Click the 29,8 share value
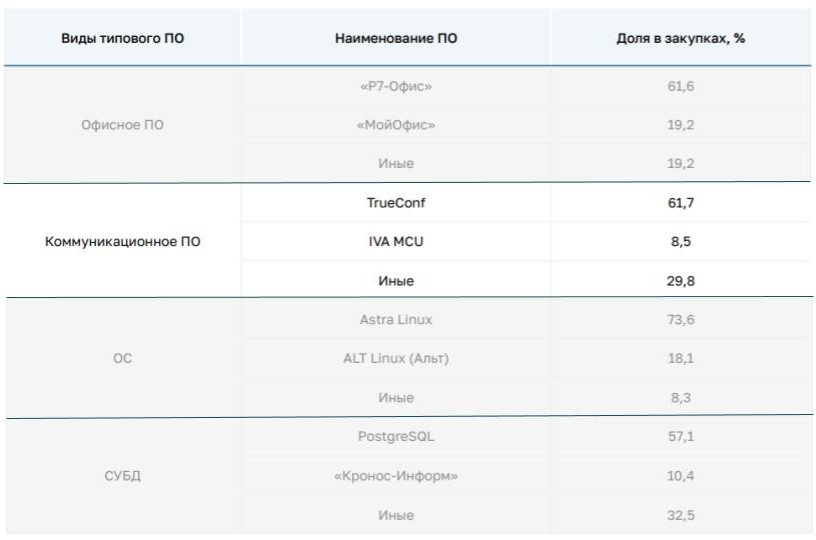 [x=682, y=281]
